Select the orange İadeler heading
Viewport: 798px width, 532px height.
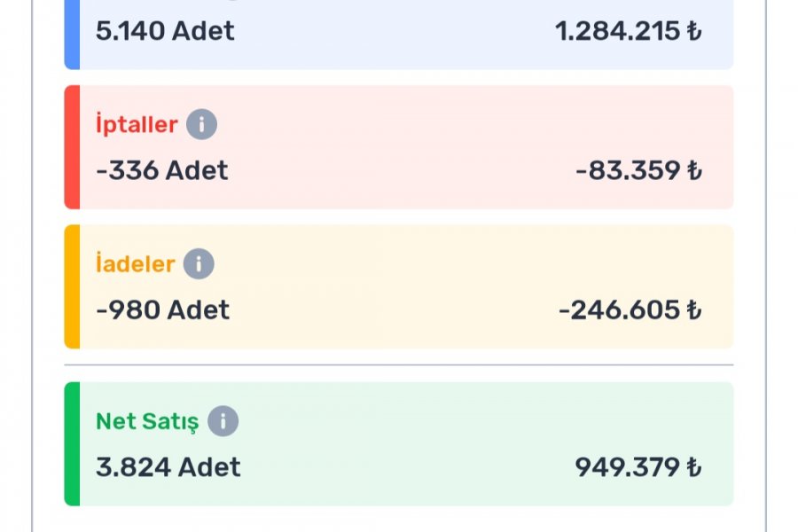pyautogui.click(x=136, y=263)
